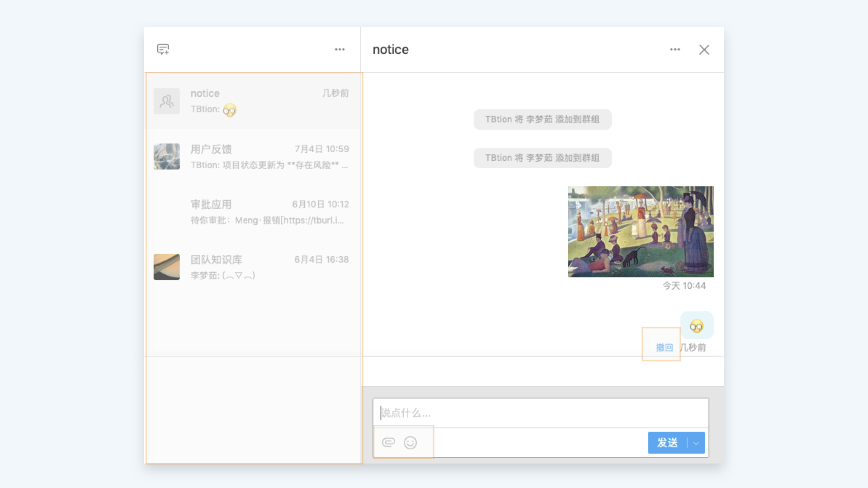Open conversation list more options menu
The height and width of the screenshot is (488, 868).
[340, 49]
